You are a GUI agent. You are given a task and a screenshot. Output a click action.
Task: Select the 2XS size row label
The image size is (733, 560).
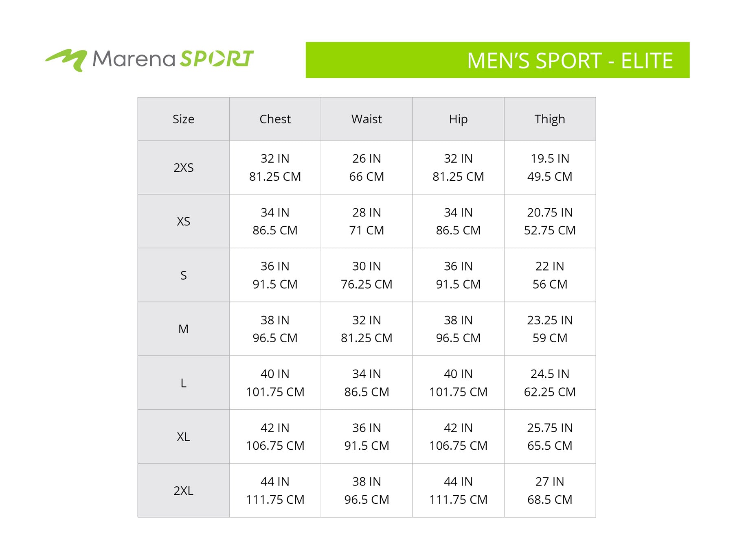pos(183,168)
